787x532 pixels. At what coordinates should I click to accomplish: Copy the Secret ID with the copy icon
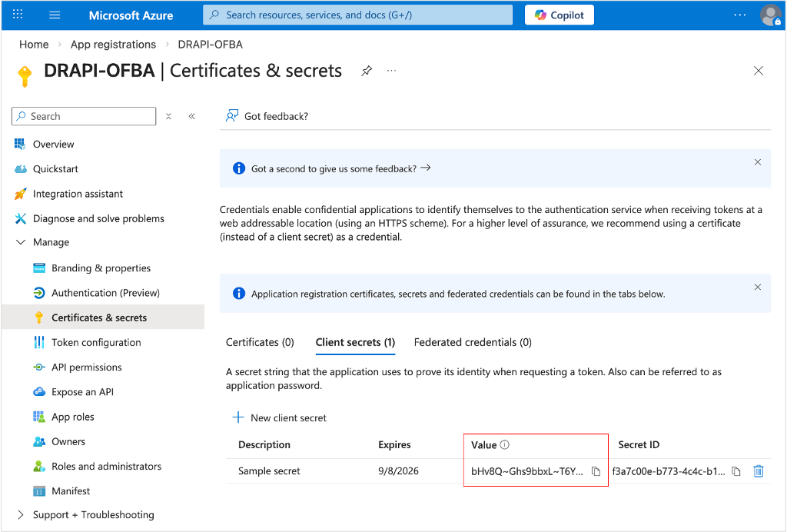736,471
